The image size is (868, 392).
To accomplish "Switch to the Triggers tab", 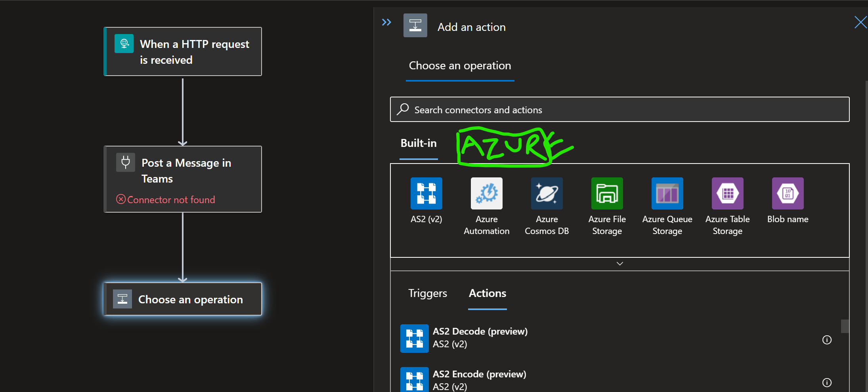I will tap(427, 293).
